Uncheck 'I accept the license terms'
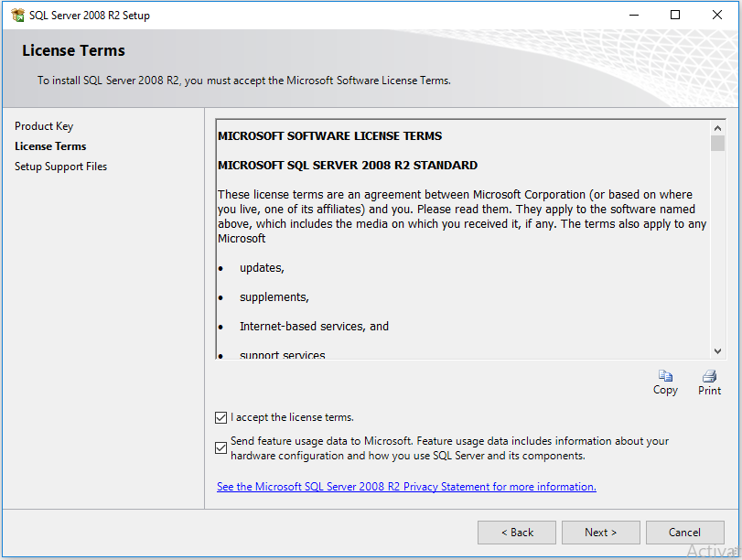 pos(220,417)
